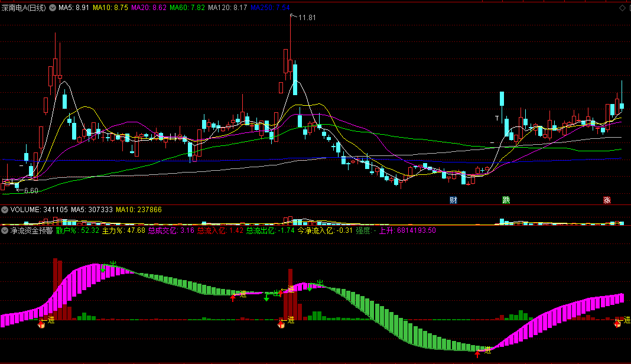Screen dimensions: 631x364
Task: Click the red 涨 event marker
Action: 607,200
